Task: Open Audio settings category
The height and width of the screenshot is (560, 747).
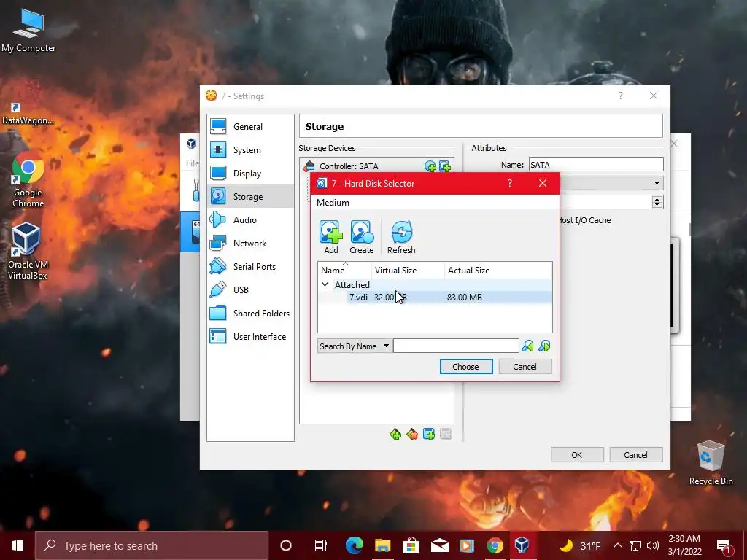Action: coord(251,220)
